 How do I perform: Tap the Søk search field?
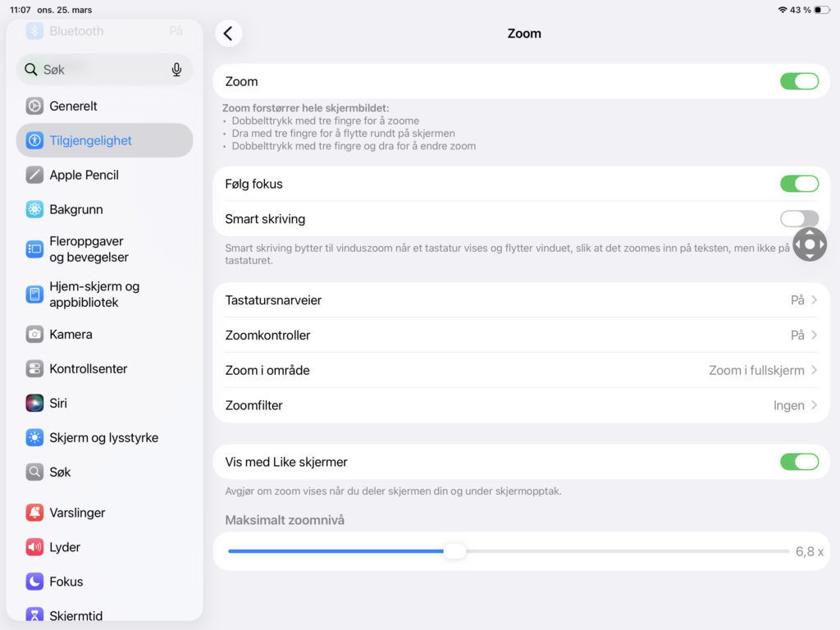[104, 70]
